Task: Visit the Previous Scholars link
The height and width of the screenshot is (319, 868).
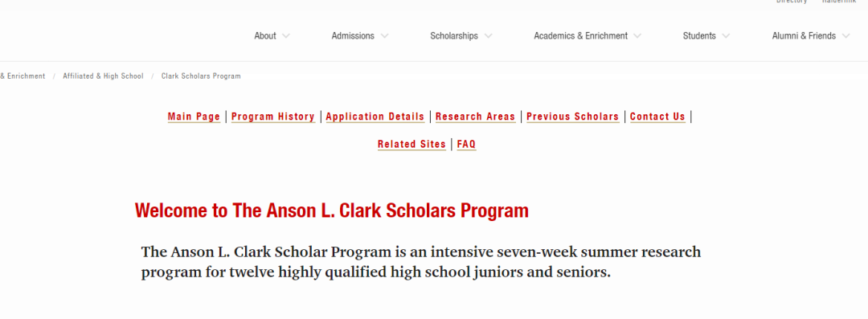Action: point(572,117)
